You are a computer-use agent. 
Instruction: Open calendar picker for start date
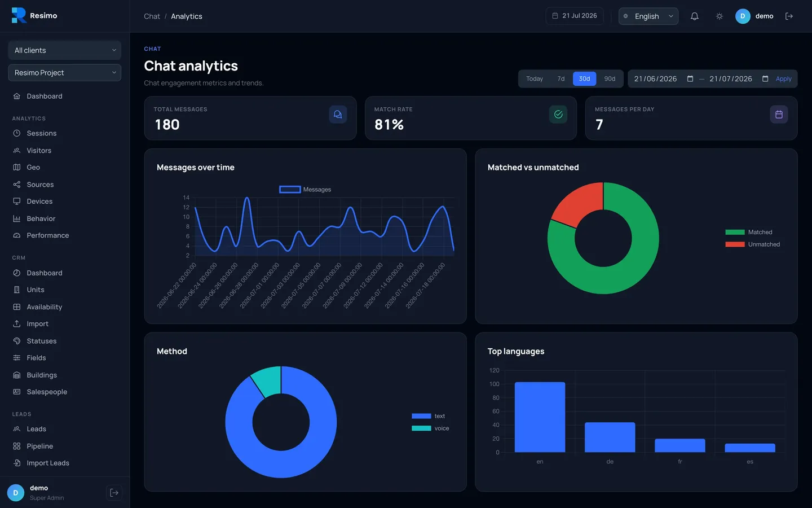coord(690,78)
